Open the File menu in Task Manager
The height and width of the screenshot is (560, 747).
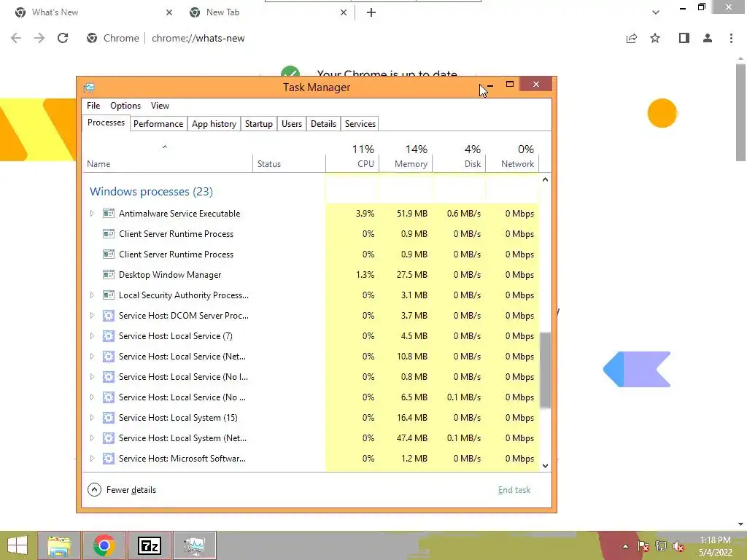93,106
